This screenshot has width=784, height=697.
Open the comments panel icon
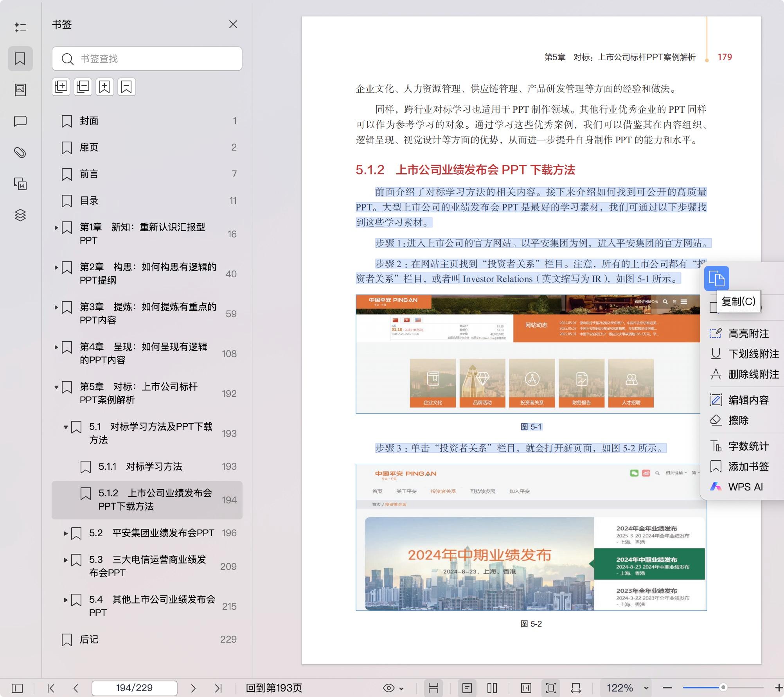click(20, 121)
